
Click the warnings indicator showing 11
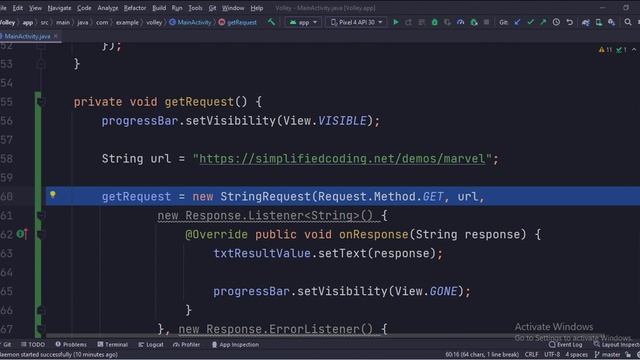pos(605,50)
